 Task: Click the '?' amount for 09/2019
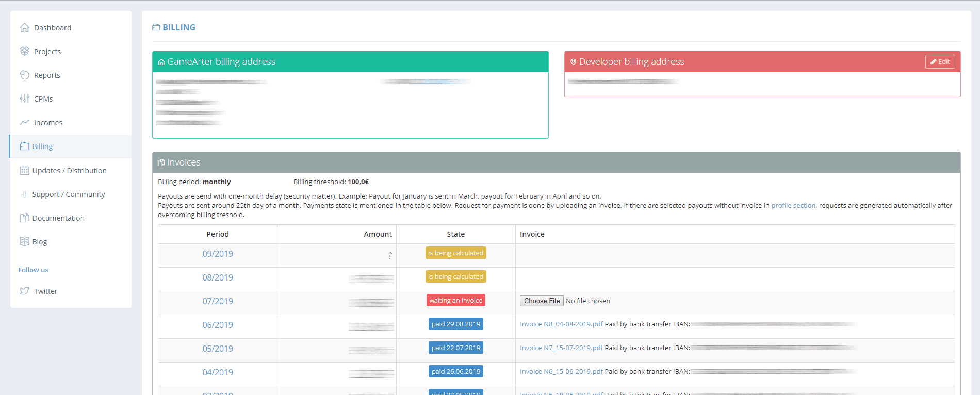[389, 255]
